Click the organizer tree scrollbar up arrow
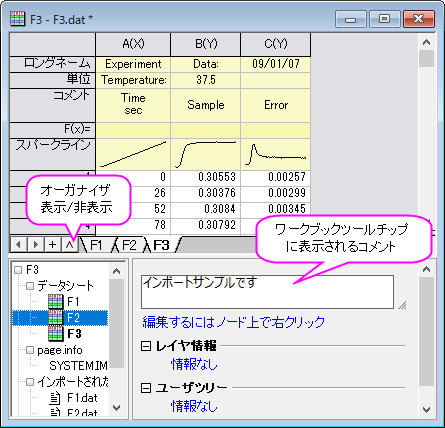The image size is (445, 428). [116, 271]
